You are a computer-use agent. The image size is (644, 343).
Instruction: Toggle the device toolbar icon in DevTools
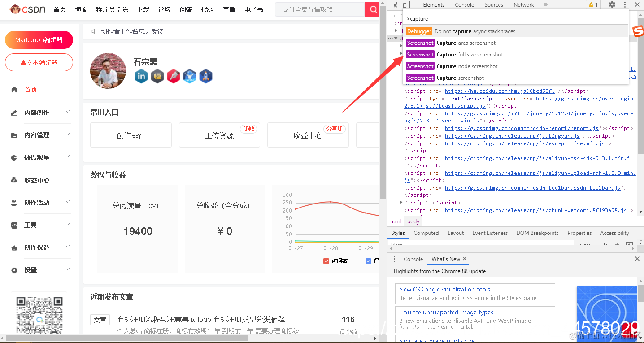[x=406, y=4]
